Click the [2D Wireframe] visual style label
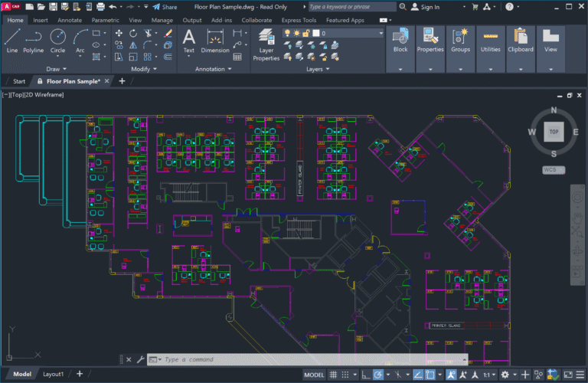This screenshot has width=588, height=383. point(44,94)
